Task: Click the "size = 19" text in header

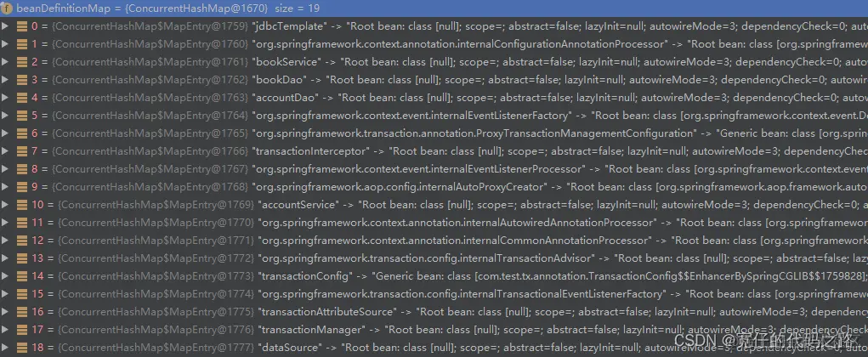Action: [298, 8]
